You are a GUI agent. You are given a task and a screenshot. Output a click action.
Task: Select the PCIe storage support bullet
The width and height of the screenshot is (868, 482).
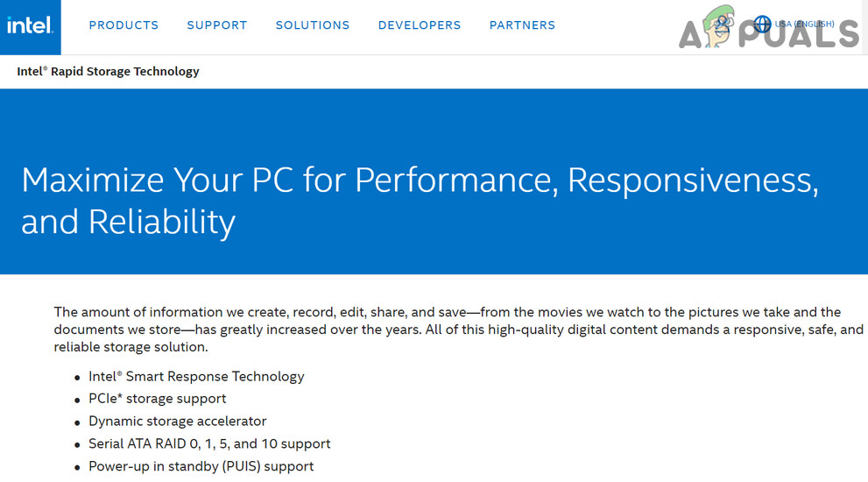[157, 399]
